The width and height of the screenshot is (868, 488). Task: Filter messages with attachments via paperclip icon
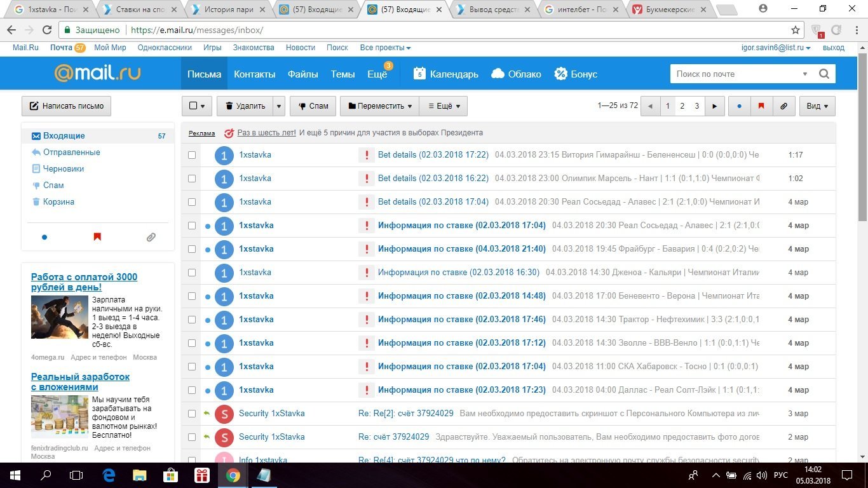click(x=783, y=106)
